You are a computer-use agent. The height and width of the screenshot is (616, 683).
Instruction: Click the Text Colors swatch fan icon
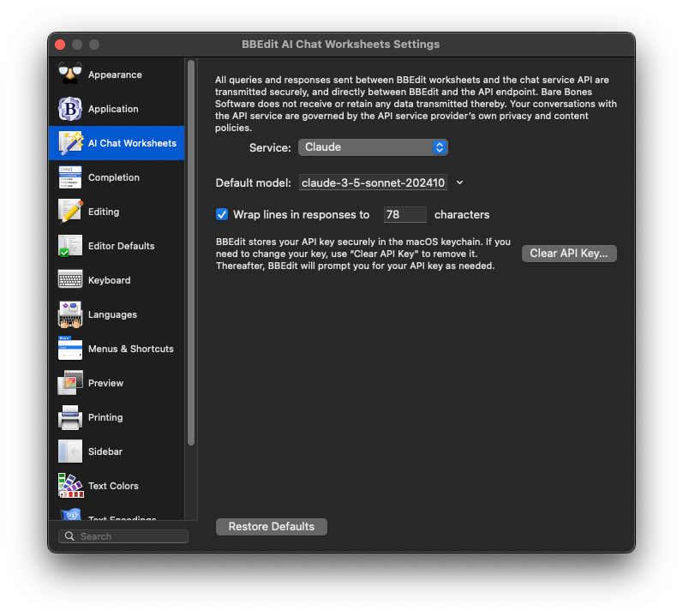point(70,486)
